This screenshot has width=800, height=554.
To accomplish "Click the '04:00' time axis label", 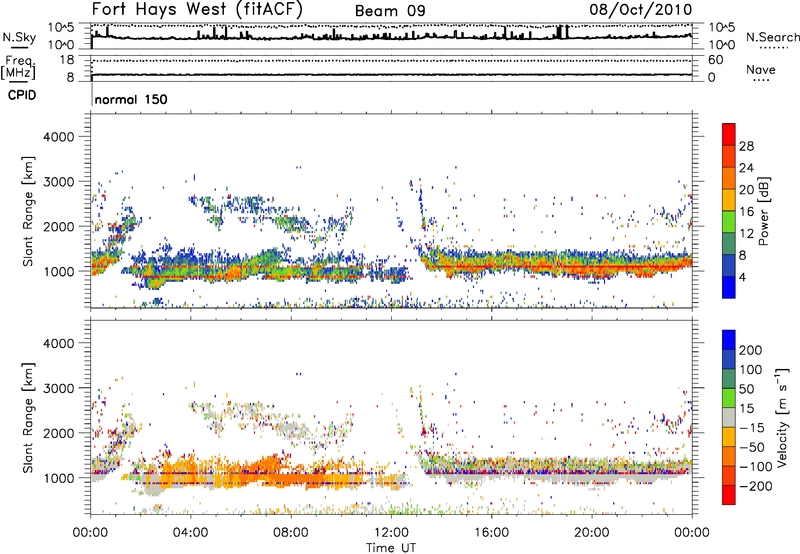I will pos(190,533).
